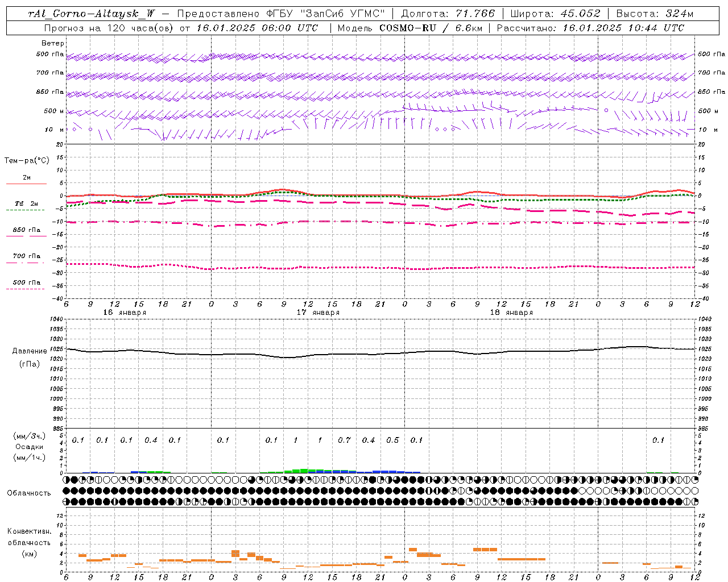Click the pink dotted line sample under 500 гПа legend

[x=25, y=289]
